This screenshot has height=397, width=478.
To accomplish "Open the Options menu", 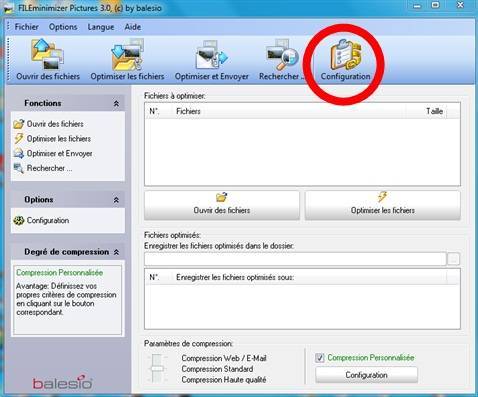I will pyautogui.click(x=63, y=27).
